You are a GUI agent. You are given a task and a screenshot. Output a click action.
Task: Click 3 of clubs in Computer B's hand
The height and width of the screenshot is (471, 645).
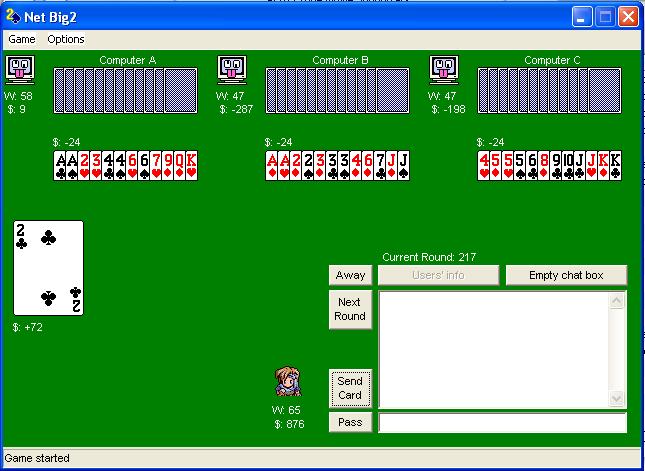pos(332,165)
